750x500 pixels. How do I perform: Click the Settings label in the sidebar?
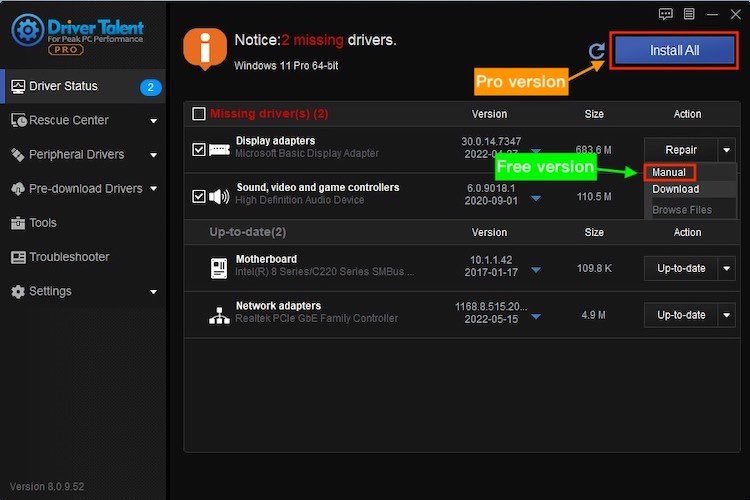pos(50,291)
